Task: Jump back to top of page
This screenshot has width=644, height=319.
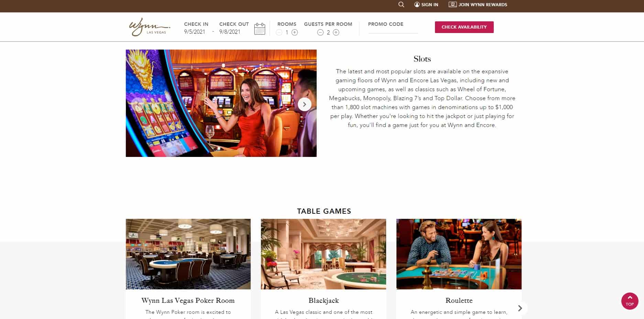Action: [630, 301]
